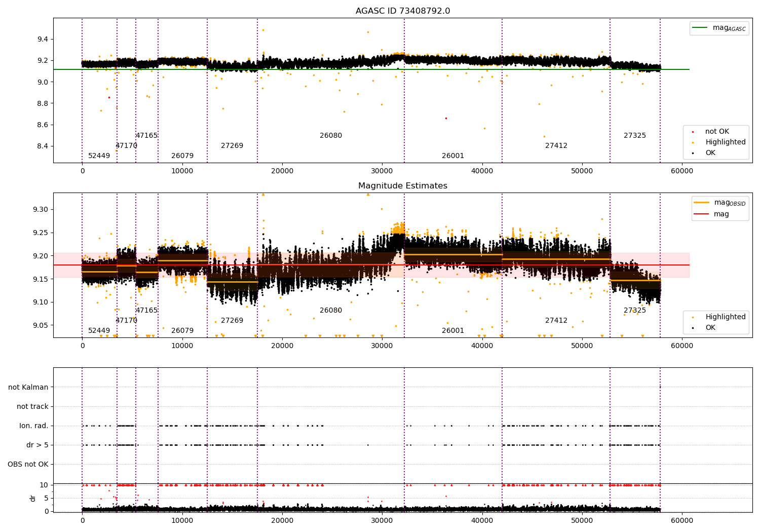Click obsid 52449 label in AGASC ID plot
Screen dimensions: 760x532
click(99, 156)
